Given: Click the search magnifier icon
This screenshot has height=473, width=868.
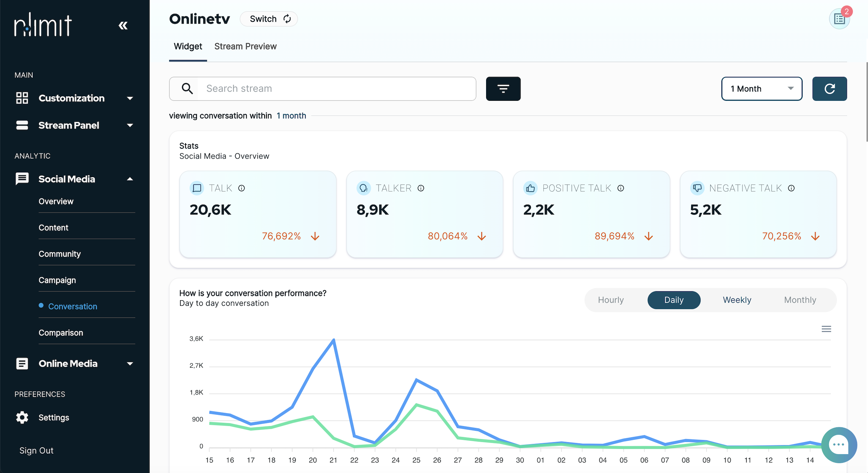Looking at the screenshot, I should (187, 89).
